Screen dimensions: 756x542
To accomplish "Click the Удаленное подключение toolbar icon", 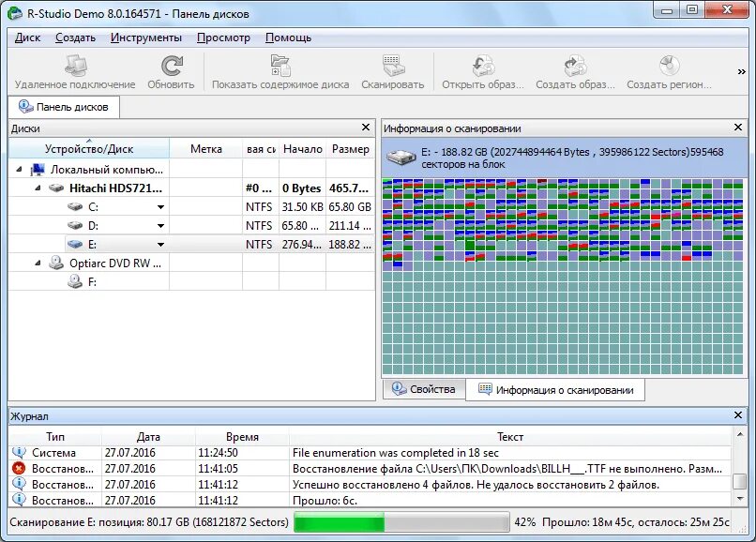I will [x=76, y=66].
